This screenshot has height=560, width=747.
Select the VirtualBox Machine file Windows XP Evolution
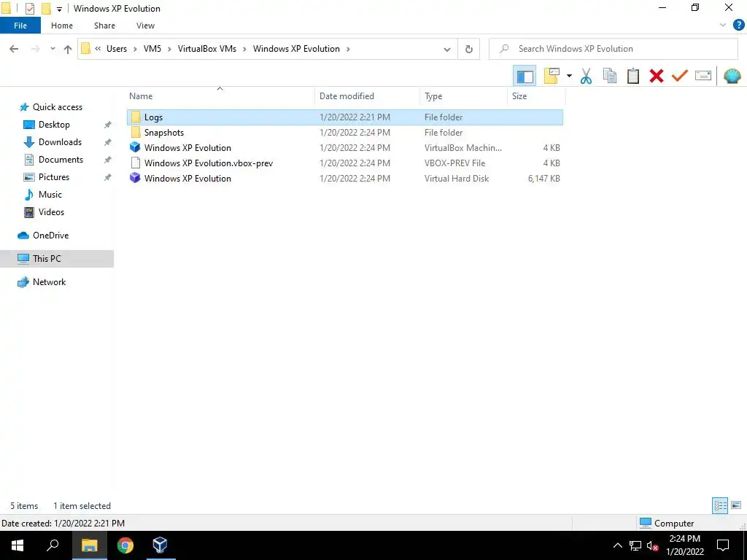[345, 147]
